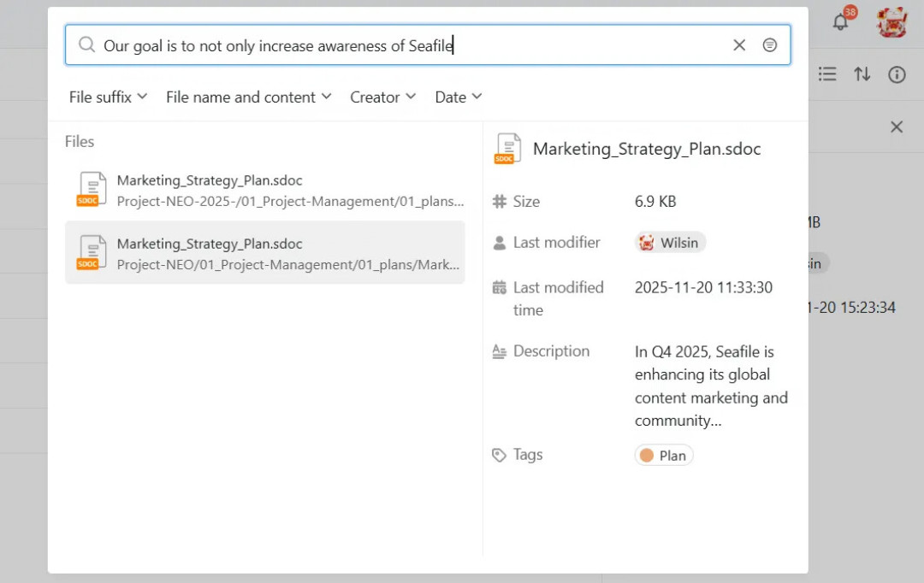
Task: Toggle the info details panel icon
Action: point(897,74)
